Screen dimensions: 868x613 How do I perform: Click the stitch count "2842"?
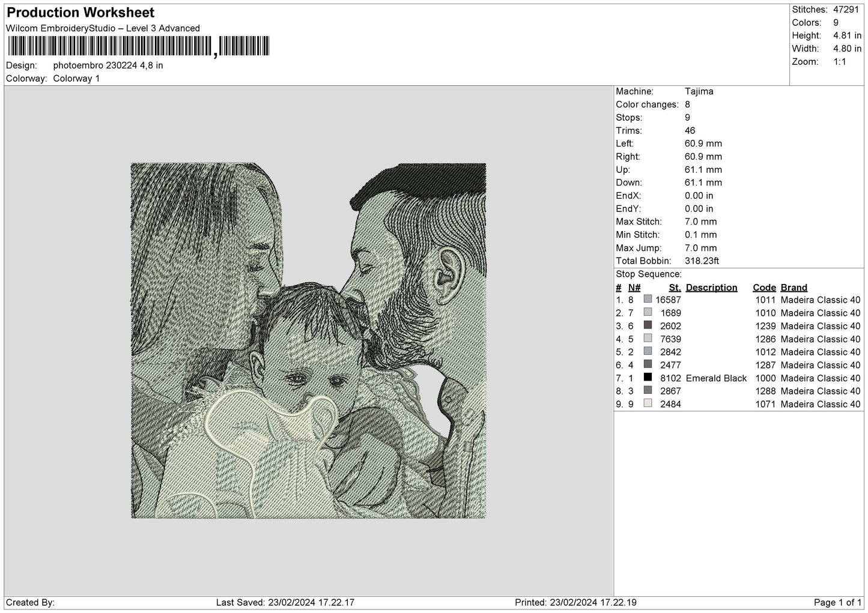click(670, 352)
